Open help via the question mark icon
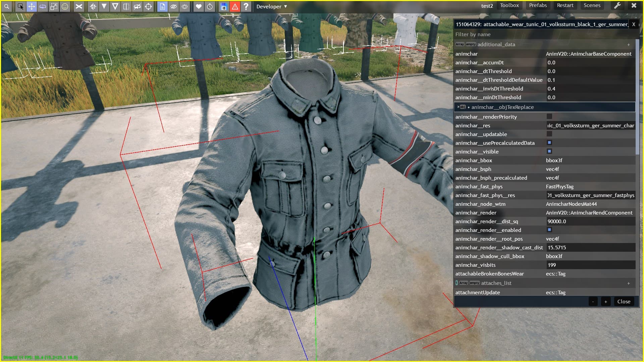This screenshot has width=644, height=362. tap(247, 6)
